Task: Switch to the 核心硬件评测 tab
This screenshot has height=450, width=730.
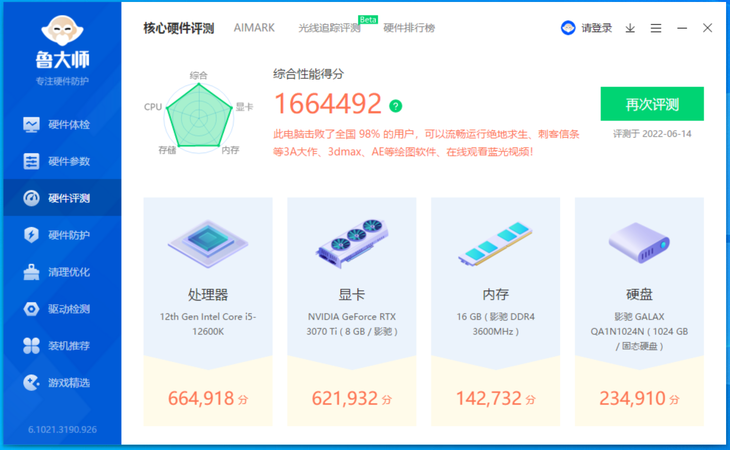Action: (178, 28)
